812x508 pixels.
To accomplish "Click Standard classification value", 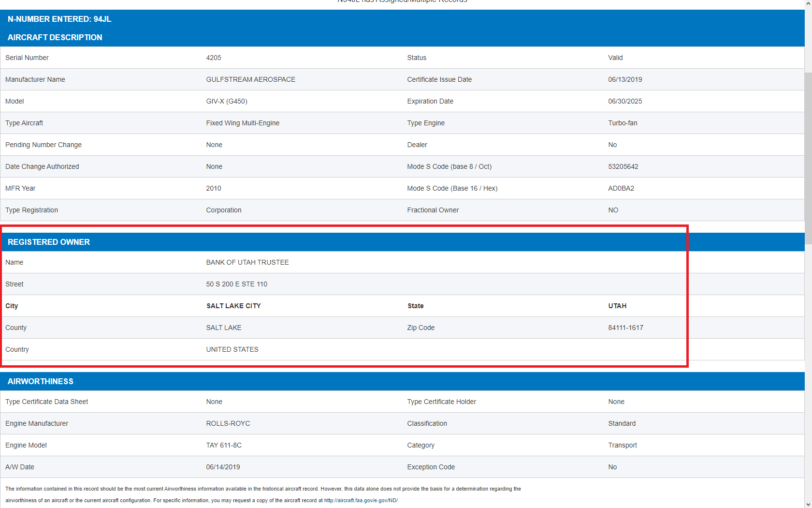I will (x=622, y=423).
